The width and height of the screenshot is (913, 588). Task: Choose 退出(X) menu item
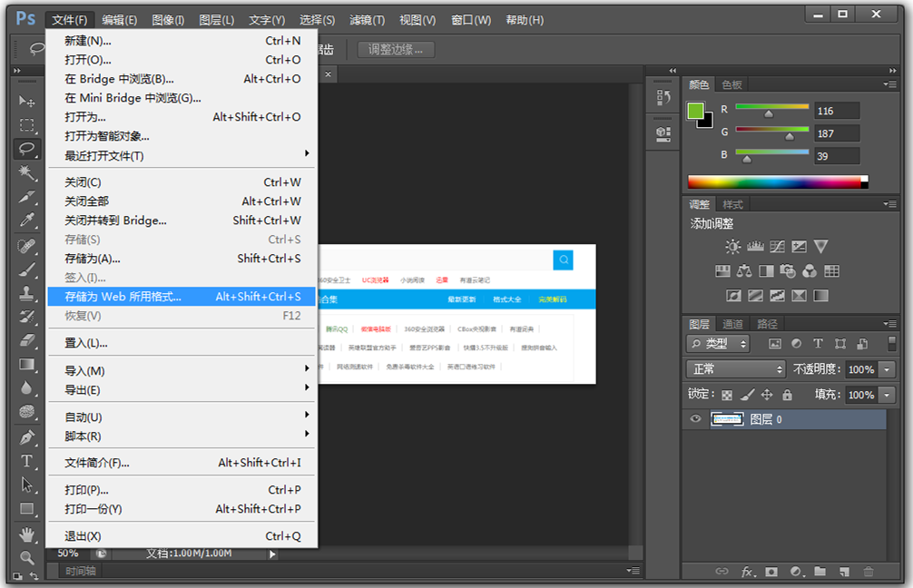(x=182, y=535)
